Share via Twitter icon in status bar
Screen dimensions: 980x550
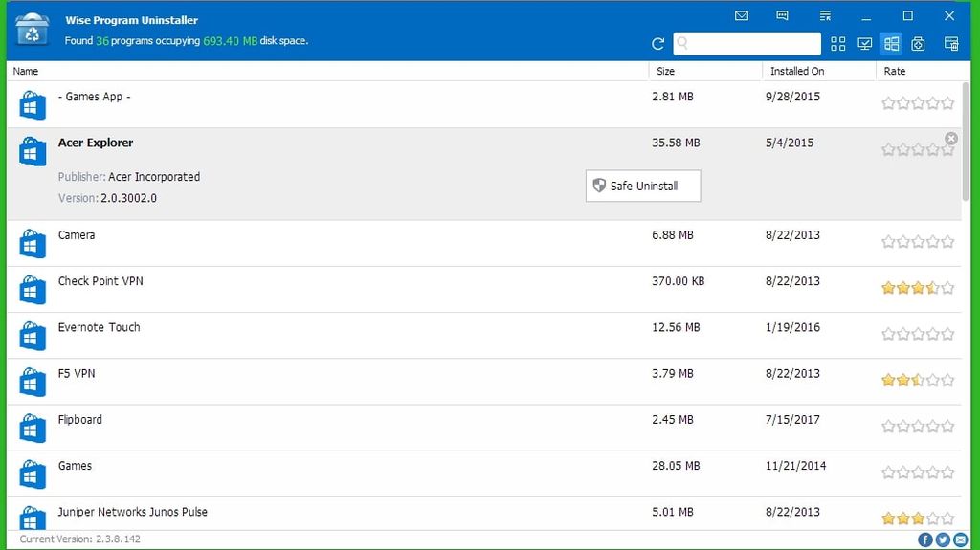coord(943,540)
